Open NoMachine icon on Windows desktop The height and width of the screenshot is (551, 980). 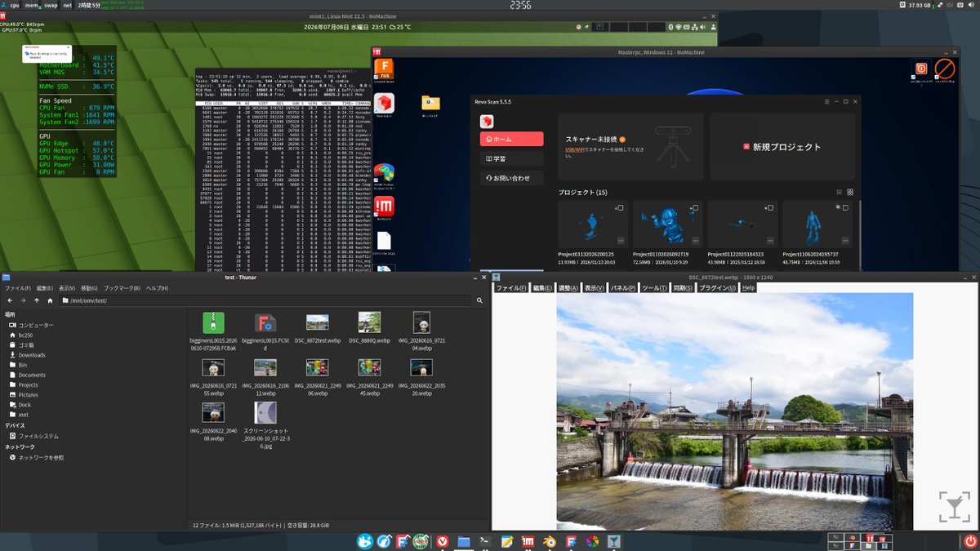[384, 208]
